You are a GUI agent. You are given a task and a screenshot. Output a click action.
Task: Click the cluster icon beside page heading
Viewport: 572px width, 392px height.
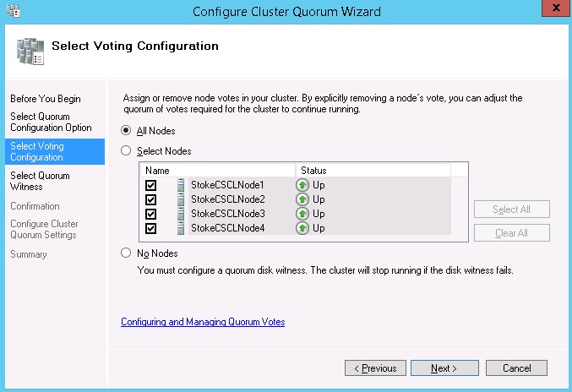click(30, 51)
